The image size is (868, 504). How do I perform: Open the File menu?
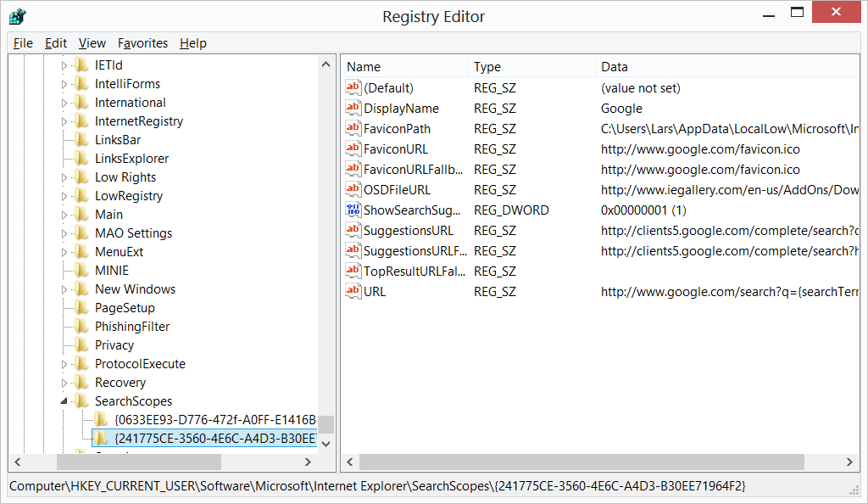click(x=23, y=42)
